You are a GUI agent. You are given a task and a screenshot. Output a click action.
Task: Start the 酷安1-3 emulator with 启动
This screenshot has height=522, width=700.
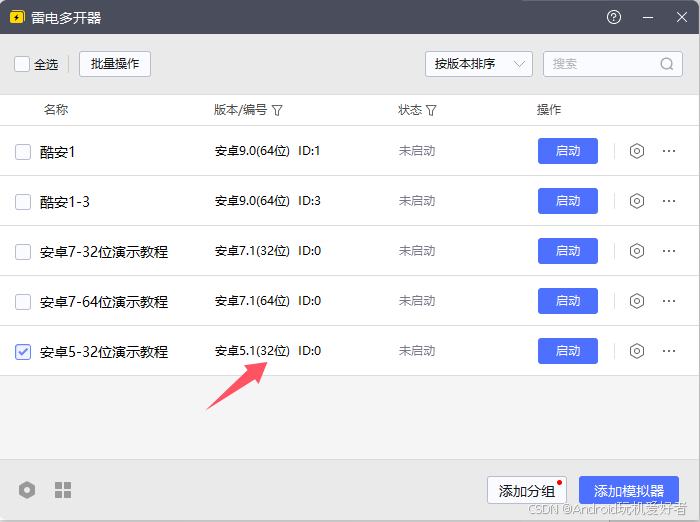[567, 201]
